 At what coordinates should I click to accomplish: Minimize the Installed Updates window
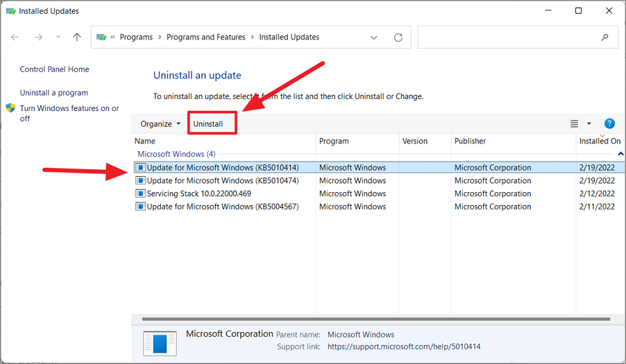pyautogui.click(x=548, y=11)
